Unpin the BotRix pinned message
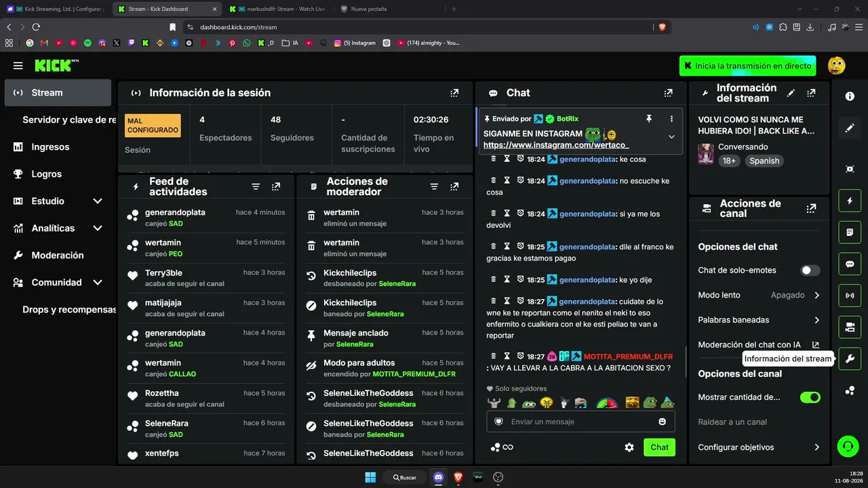The image size is (868, 488). point(649,119)
